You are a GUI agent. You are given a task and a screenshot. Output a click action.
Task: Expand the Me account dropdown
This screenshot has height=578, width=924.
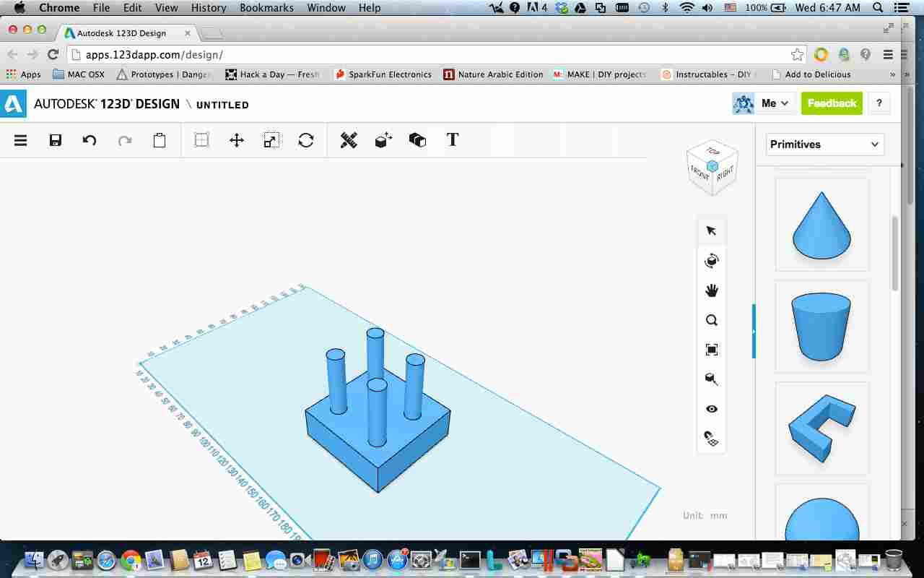774,103
